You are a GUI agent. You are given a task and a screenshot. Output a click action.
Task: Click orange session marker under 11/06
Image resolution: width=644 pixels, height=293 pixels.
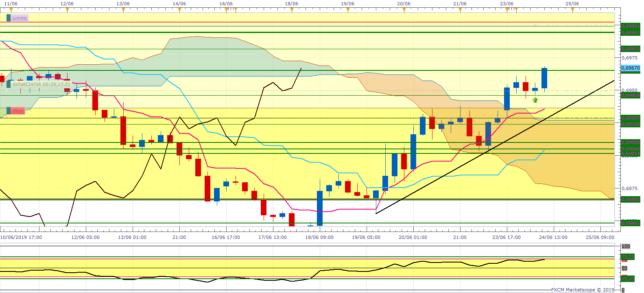pos(11,10)
